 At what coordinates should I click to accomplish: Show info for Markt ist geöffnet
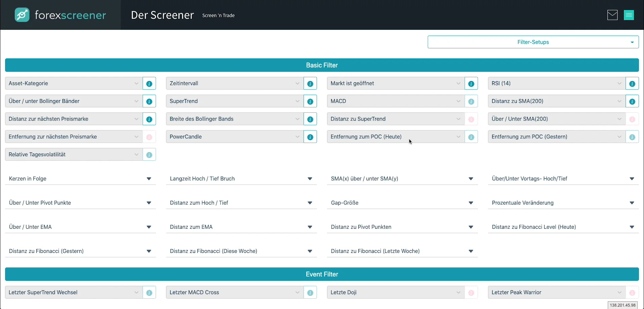(x=471, y=83)
